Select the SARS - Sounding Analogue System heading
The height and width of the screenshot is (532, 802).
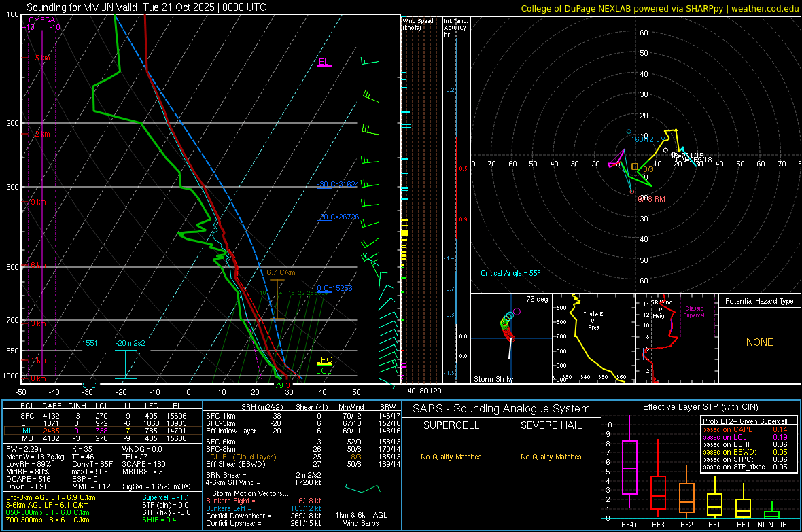tap(502, 409)
